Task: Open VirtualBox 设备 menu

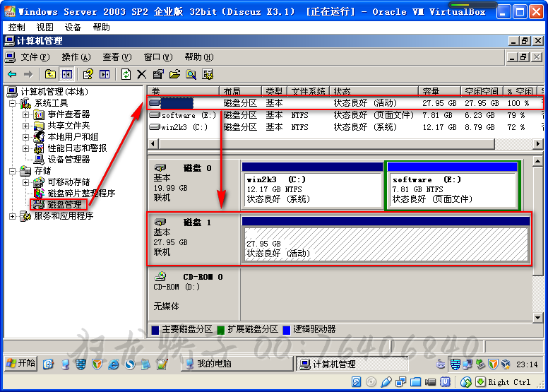Action: click(73, 28)
